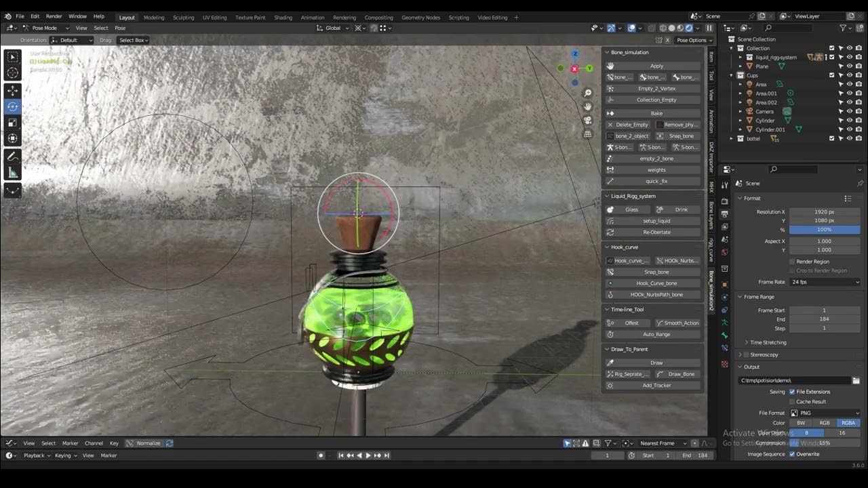Image resolution: width=868 pixels, height=488 pixels.
Task: Open the Tool properties tab icon
Action: (x=725, y=184)
